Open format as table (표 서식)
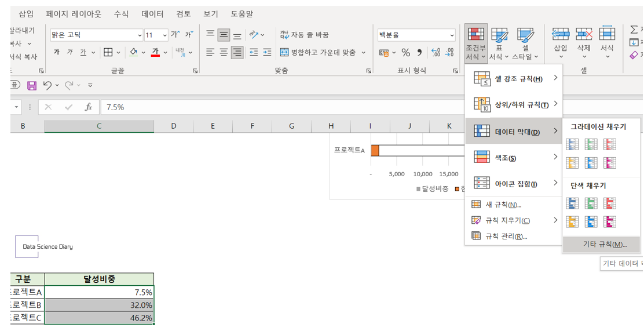The height and width of the screenshot is (331, 644). [499, 43]
